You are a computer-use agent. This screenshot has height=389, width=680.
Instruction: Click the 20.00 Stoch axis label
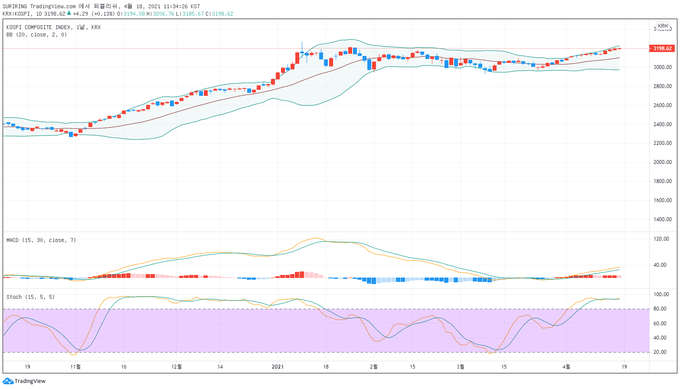point(660,352)
